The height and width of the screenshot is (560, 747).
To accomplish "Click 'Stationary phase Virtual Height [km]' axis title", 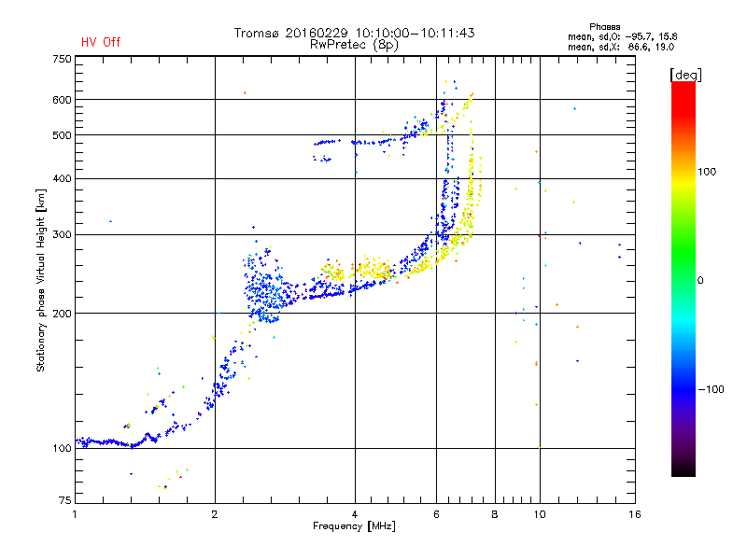I will [x=40, y=280].
